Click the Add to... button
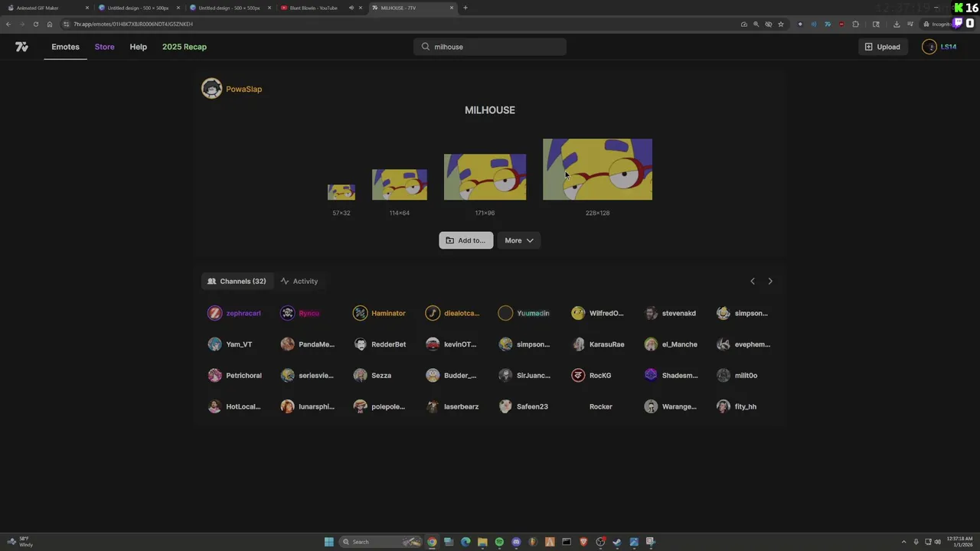This screenshot has width=980, height=551. pyautogui.click(x=465, y=240)
